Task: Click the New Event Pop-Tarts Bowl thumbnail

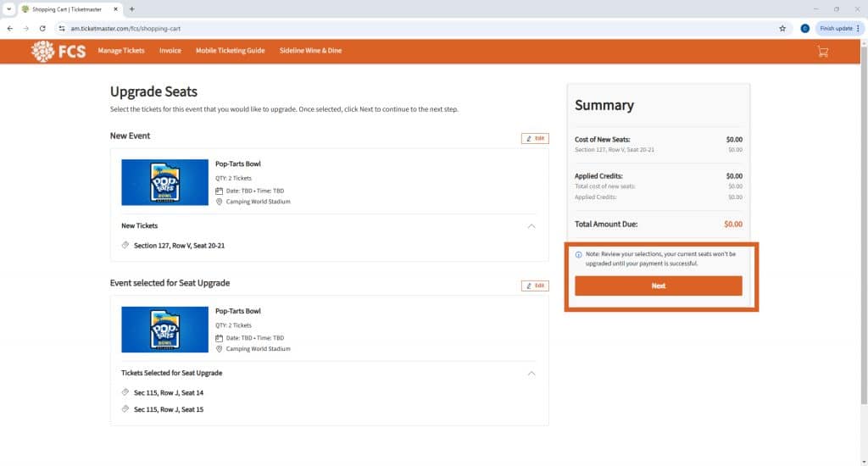Action: pyautogui.click(x=165, y=183)
